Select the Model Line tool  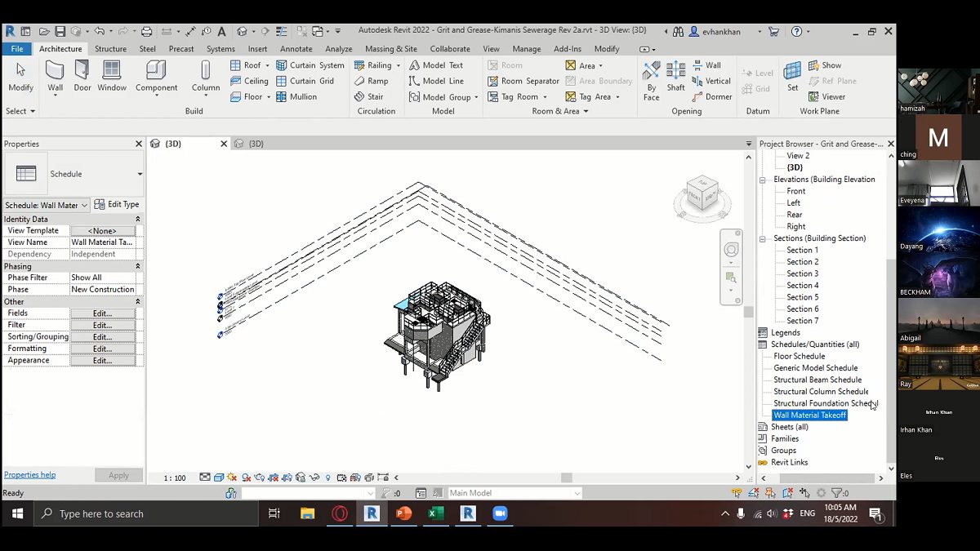[x=436, y=81]
